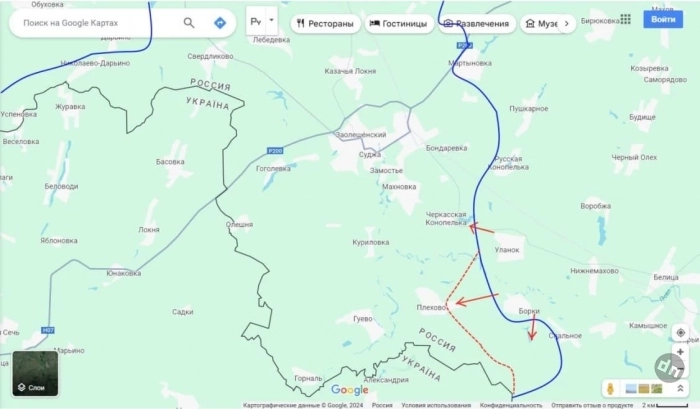Select the Рестораны category chip
The width and height of the screenshot is (700, 409).
point(325,24)
